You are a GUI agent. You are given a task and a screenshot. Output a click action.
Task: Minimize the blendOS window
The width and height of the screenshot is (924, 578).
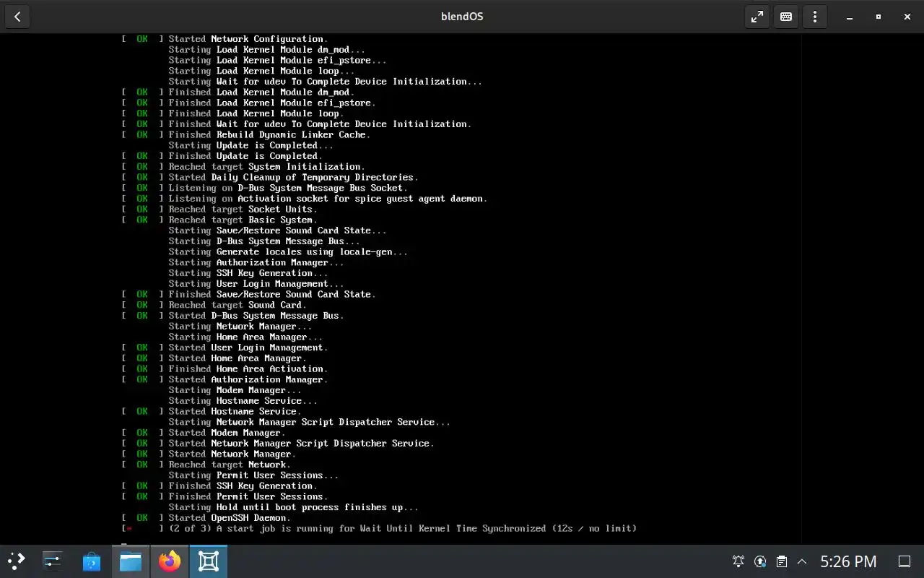point(850,17)
